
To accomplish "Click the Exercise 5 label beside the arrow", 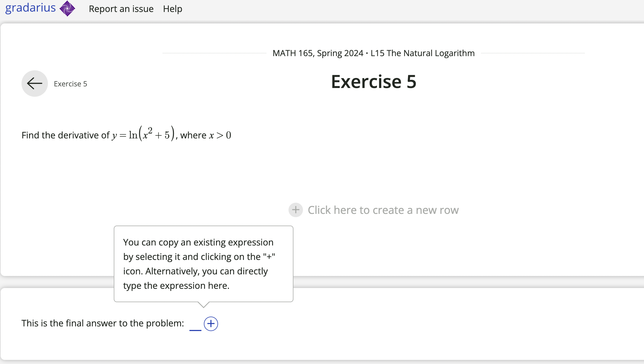I will point(70,84).
